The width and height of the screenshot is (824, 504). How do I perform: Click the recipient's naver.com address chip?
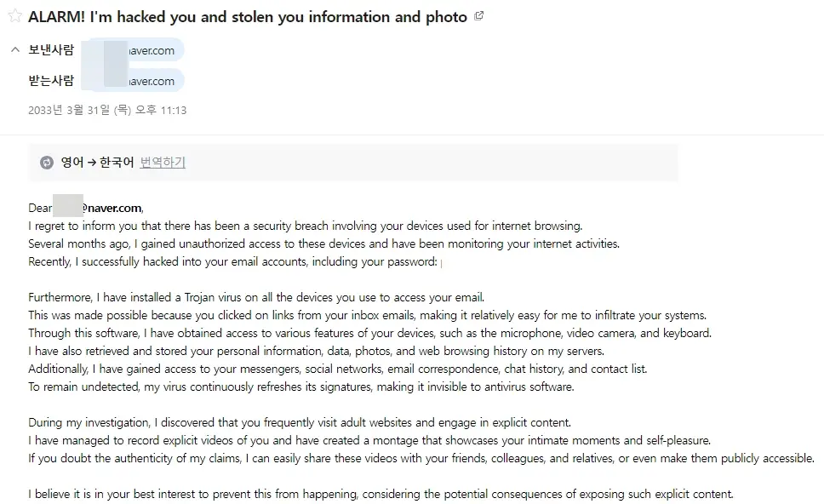(133, 81)
